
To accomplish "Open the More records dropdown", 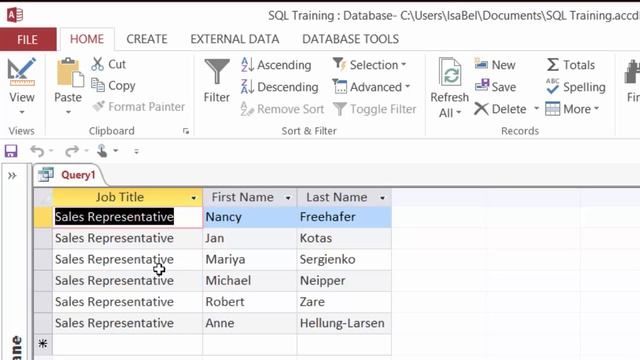I will (x=572, y=109).
